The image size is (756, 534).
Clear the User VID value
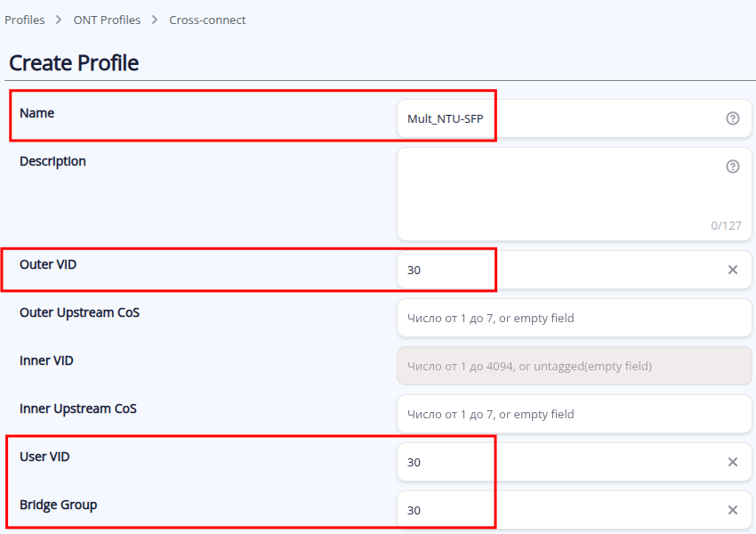tap(733, 462)
